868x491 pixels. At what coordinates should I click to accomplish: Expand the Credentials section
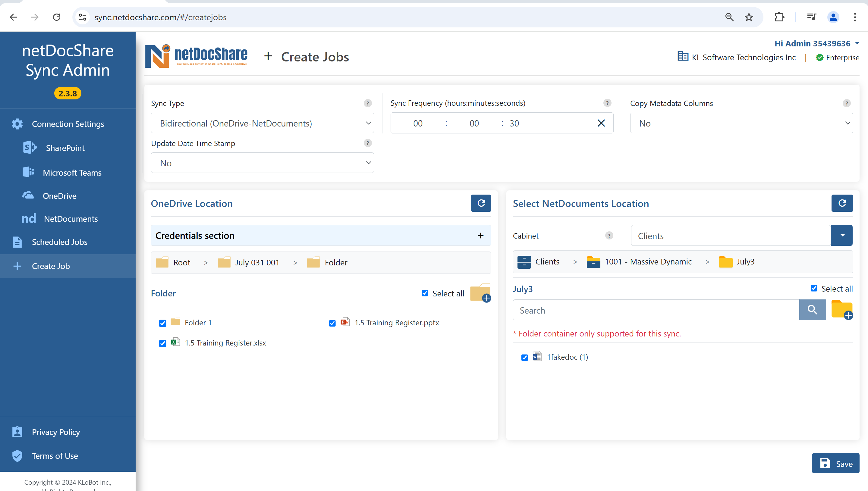click(x=320, y=235)
